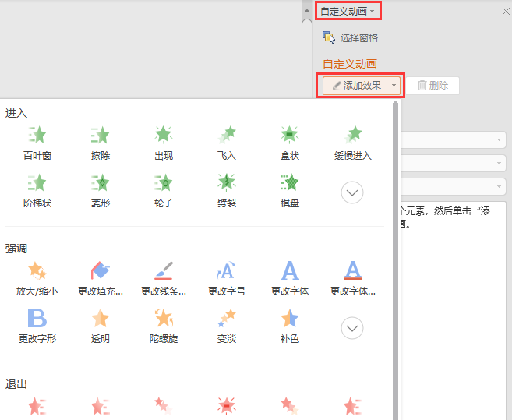Open the 自定义动画 panel dropdown

point(348,11)
